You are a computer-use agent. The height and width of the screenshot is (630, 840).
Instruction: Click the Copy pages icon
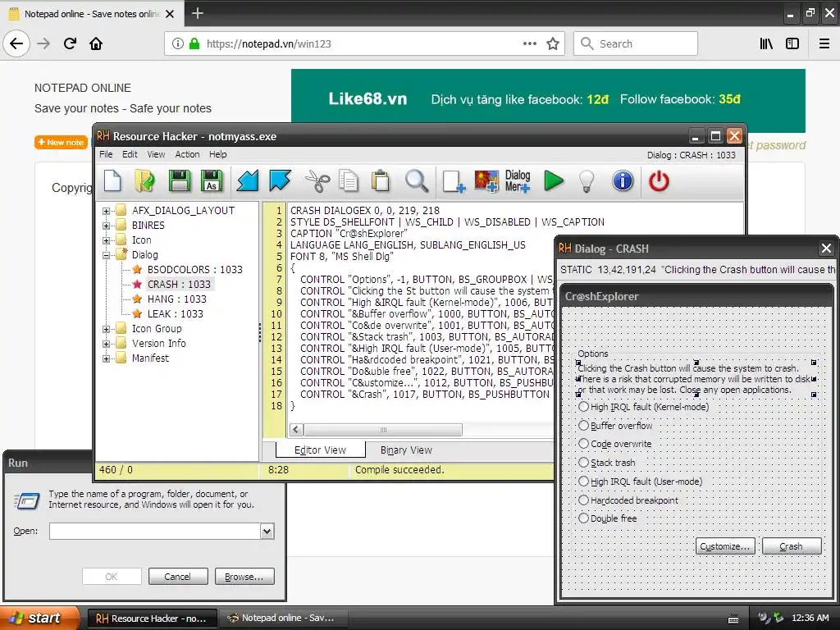click(349, 181)
